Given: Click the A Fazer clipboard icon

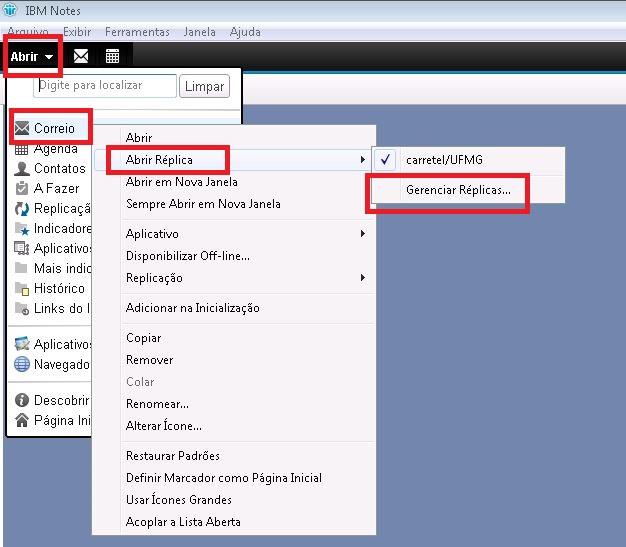Looking at the screenshot, I should pos(22,188).
